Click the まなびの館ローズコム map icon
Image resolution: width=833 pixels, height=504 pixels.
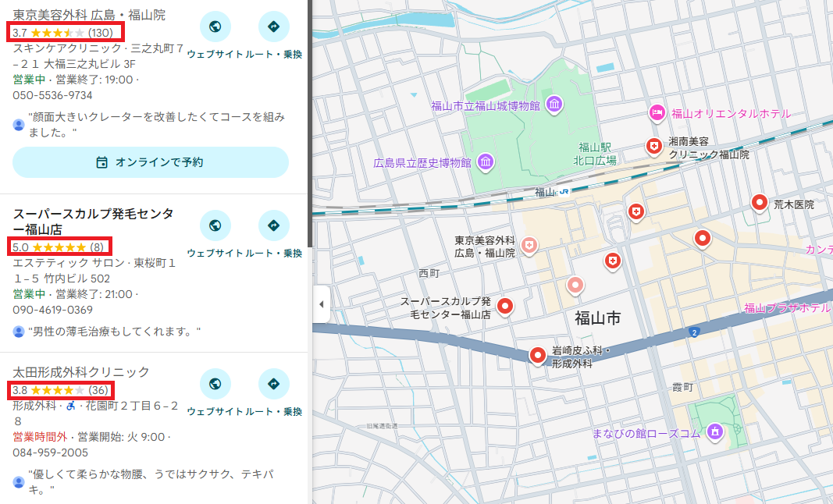[714, 431]
